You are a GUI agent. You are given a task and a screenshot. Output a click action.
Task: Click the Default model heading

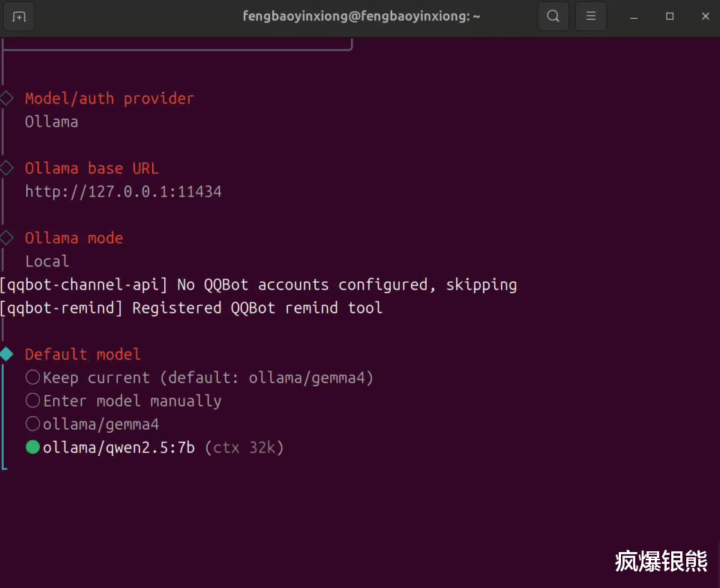point(82,354)
